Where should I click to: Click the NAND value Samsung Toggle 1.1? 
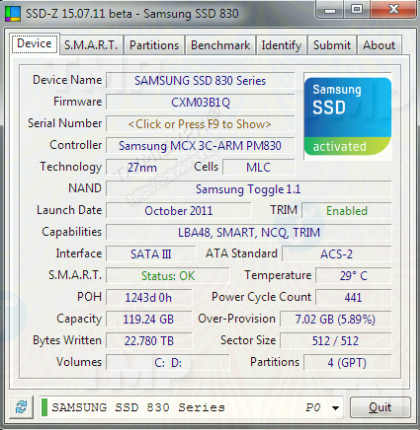[248, 189]
